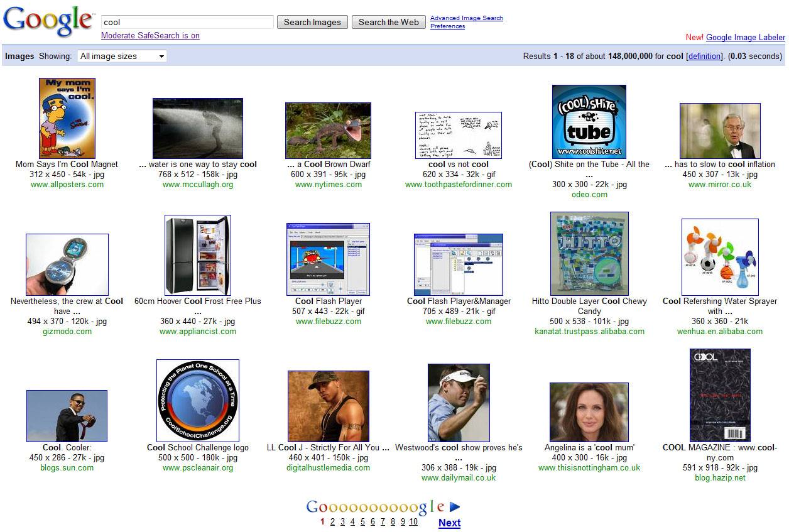Screen dimensions: 789x532
Task: Click kanatat.trustpass.alibaba.com source text
Action: [589, 332]
